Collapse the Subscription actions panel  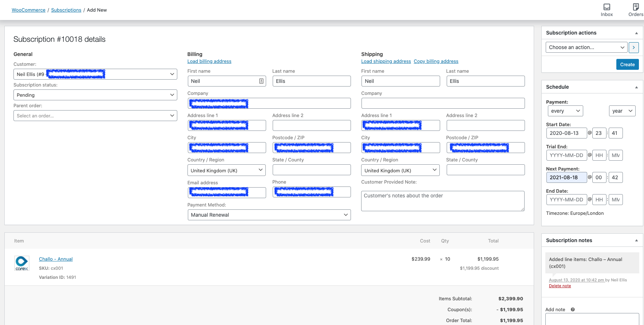coord(636,33)
